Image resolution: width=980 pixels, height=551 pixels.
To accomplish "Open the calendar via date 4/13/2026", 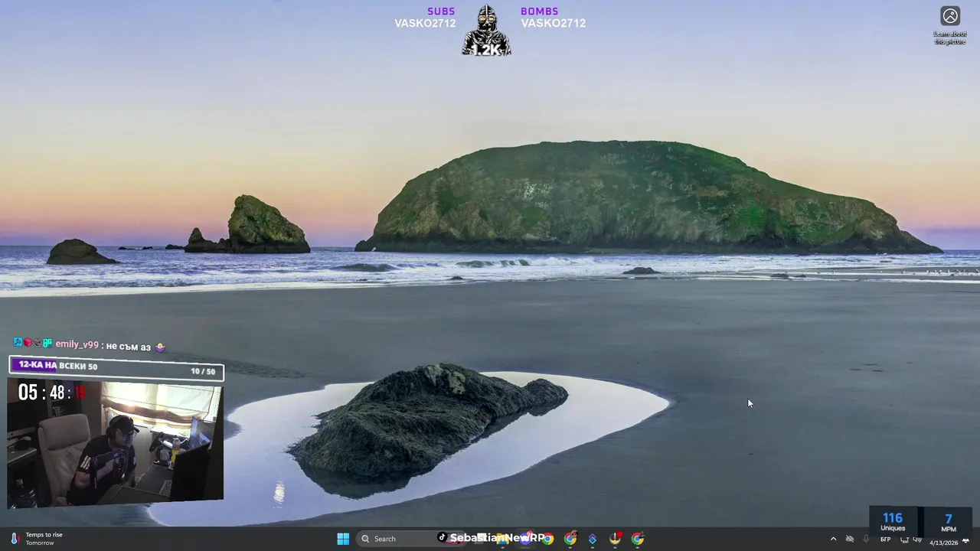I will (x=944, y=543).
